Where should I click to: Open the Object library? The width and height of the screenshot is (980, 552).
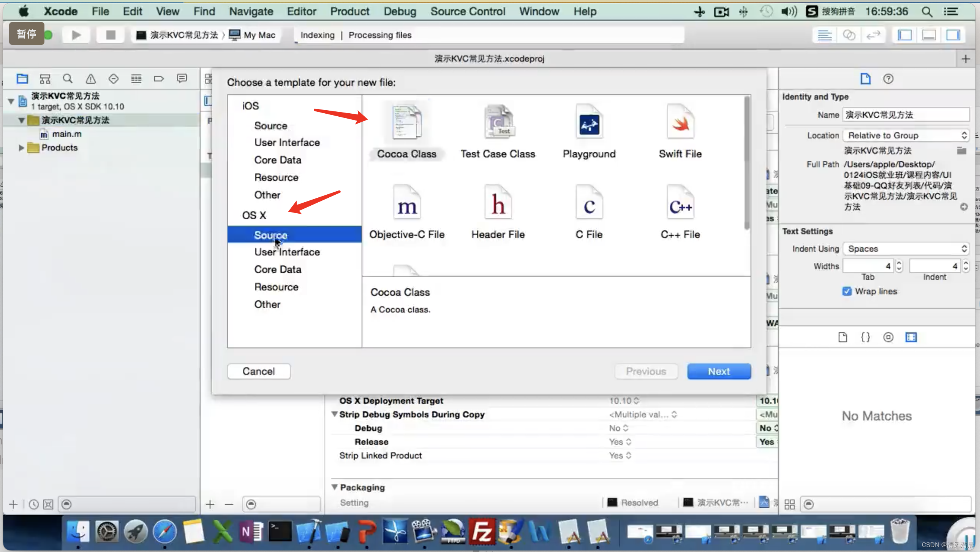coord(888,337)
